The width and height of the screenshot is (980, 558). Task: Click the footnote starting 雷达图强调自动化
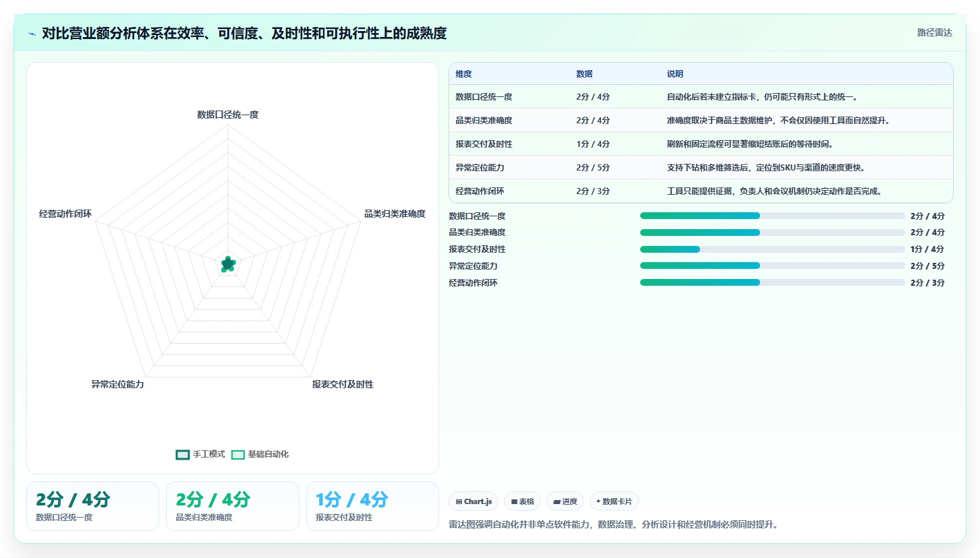[613, 524]
